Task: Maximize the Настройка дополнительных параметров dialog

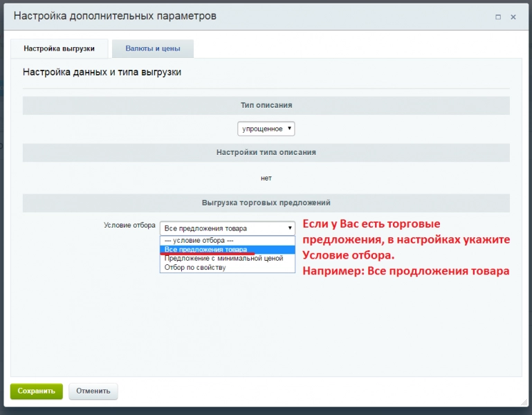Action: click(497, 17)
